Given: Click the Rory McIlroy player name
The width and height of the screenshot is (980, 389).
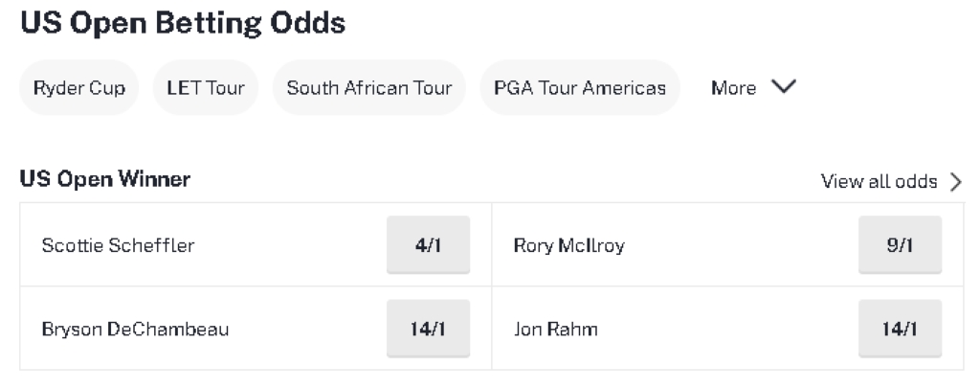Looking at the screenshot, I should pyautogui.click(x=569, y=246).
